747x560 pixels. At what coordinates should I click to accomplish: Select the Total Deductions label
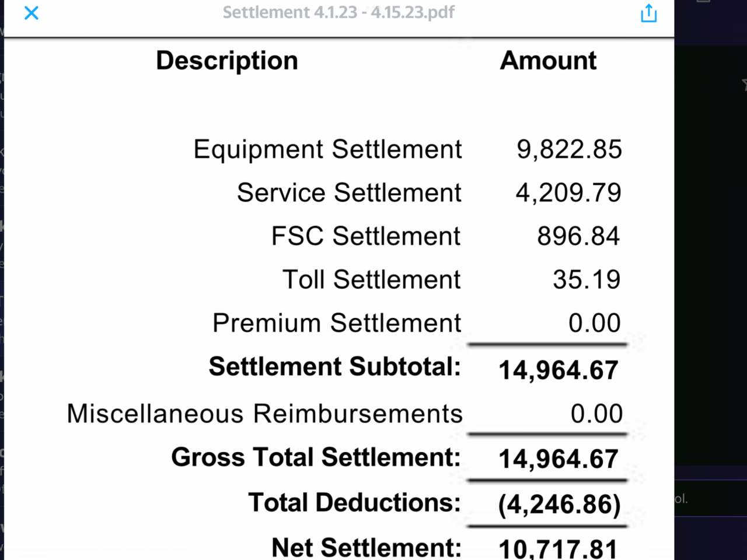[355, 502]
